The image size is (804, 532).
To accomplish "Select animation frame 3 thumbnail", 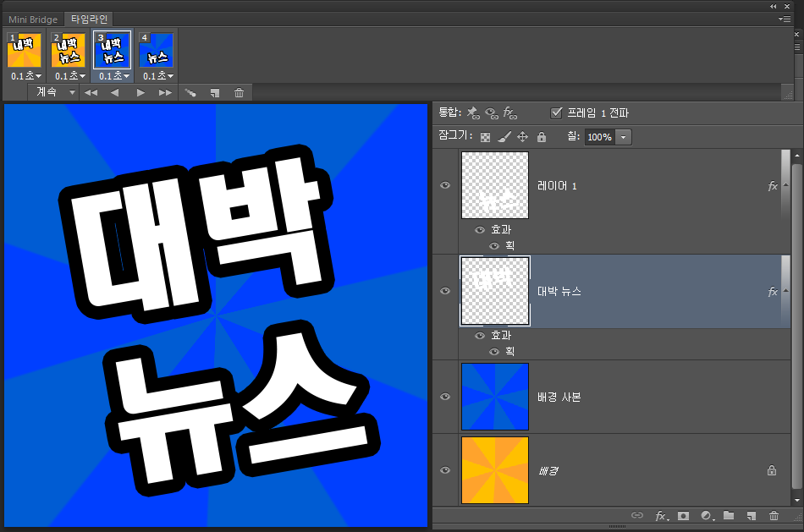I will point(113,50).
